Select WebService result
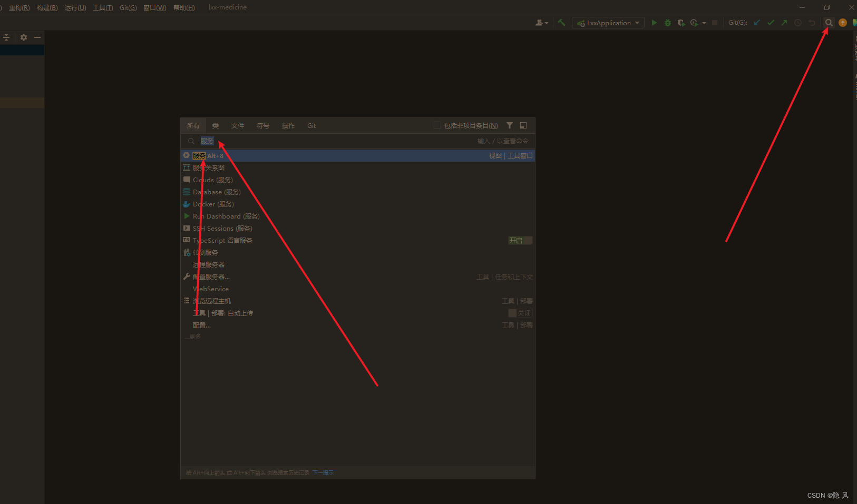This screenshot has height=504, width=857. coord(358,289)
